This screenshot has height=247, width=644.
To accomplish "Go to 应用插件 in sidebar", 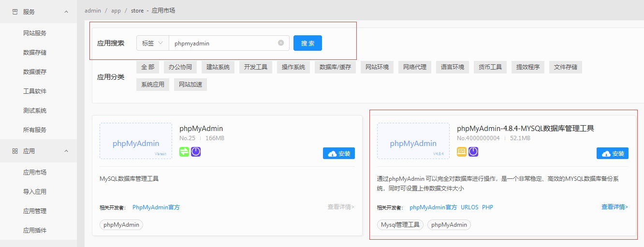I will (35, 231).
